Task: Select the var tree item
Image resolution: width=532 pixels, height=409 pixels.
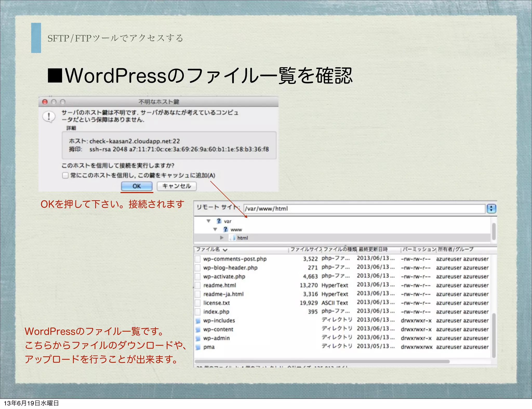Action: [228, 221]
